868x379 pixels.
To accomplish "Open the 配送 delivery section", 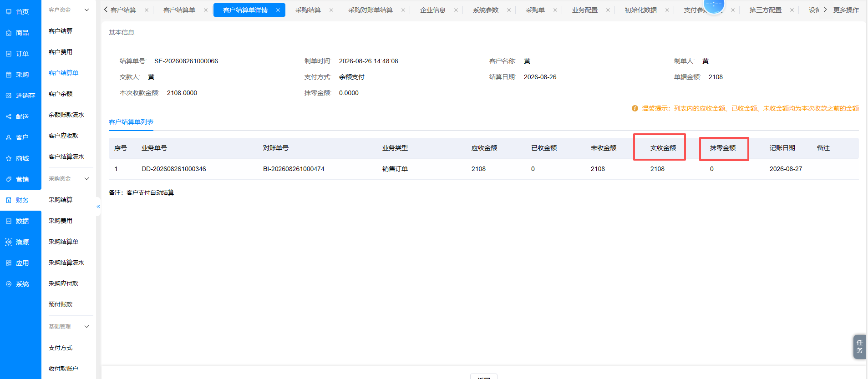I will tap(20, 116).
